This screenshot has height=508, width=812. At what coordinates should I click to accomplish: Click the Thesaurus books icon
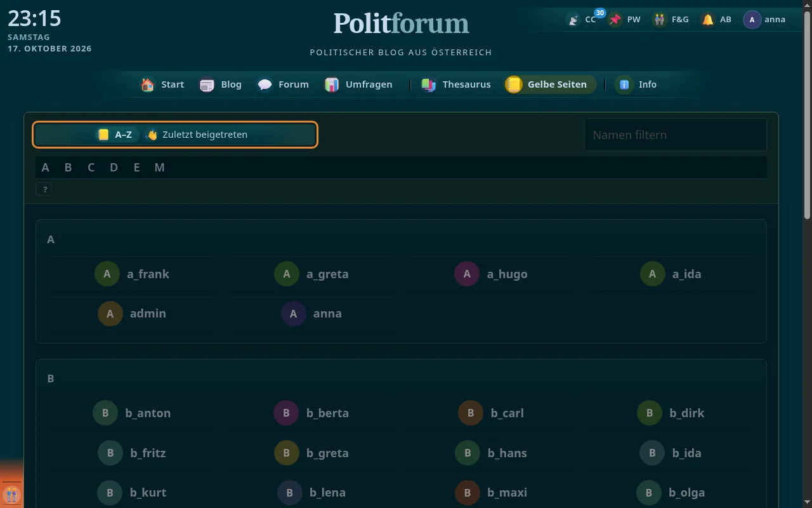429,84
